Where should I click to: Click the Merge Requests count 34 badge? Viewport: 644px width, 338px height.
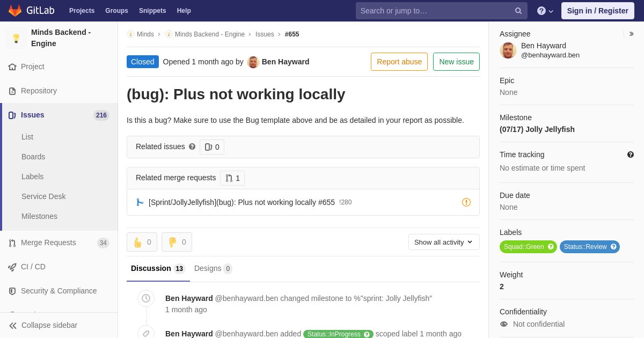103,243
